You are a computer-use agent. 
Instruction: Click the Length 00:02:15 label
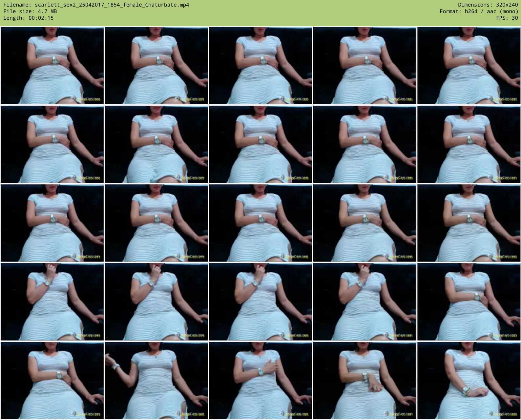29,18
